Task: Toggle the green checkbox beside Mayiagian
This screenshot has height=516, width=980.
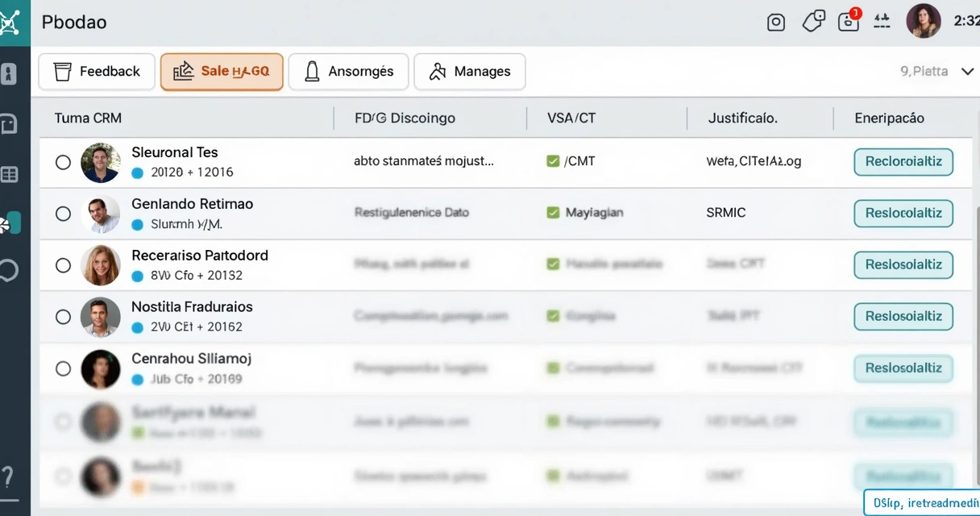Action: pyautogui.click(x=552, y=212)
